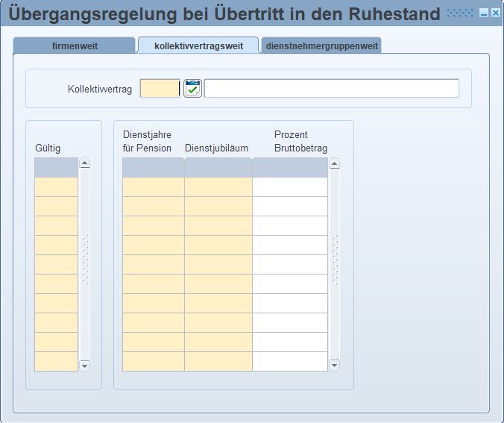Screen dimensions: 504x423
Task: Minimize the Übergangsregelung window
Action: pos(484,13)
